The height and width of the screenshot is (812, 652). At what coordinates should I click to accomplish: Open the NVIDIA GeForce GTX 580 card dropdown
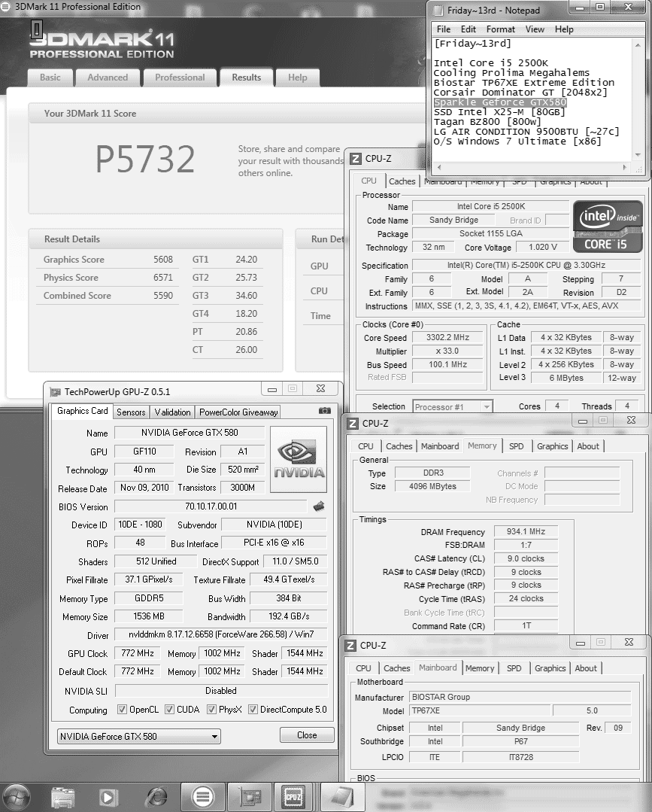(138, 737)
